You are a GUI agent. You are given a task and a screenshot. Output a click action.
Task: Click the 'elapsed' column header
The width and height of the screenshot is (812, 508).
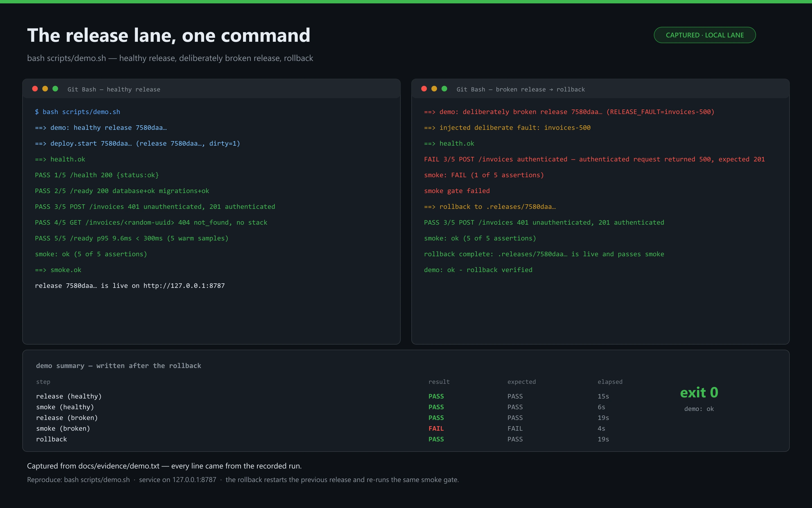610,382
